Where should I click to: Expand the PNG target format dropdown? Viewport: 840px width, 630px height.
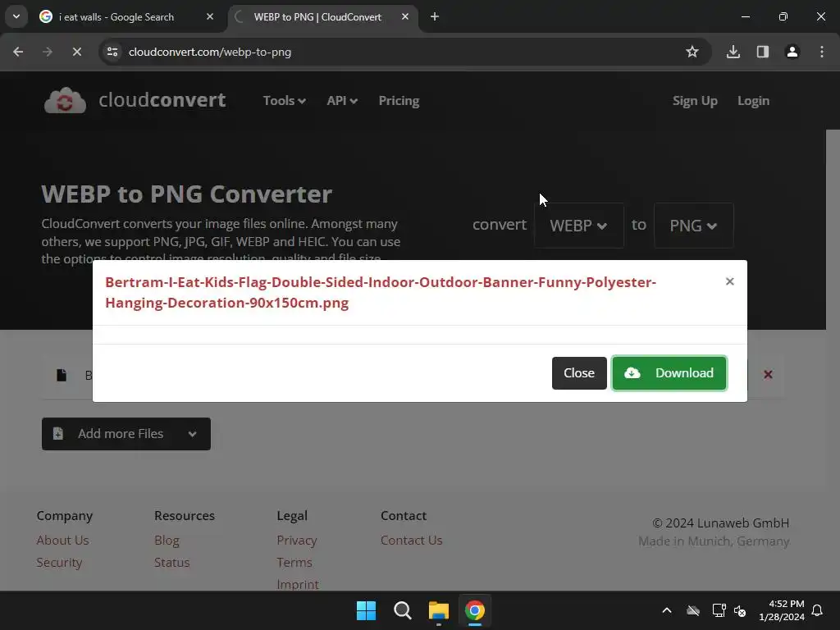tap(693, 226)
